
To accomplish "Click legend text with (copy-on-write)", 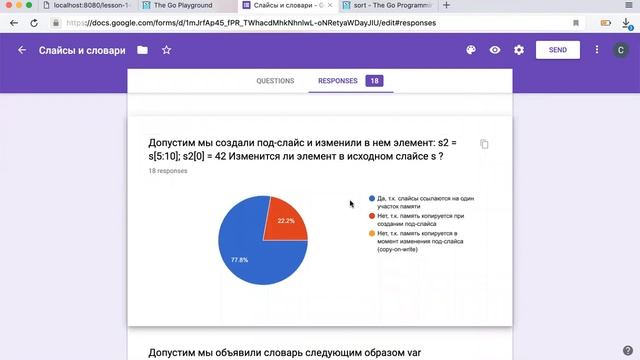I will pyautogui.click(x=420, y=241).
